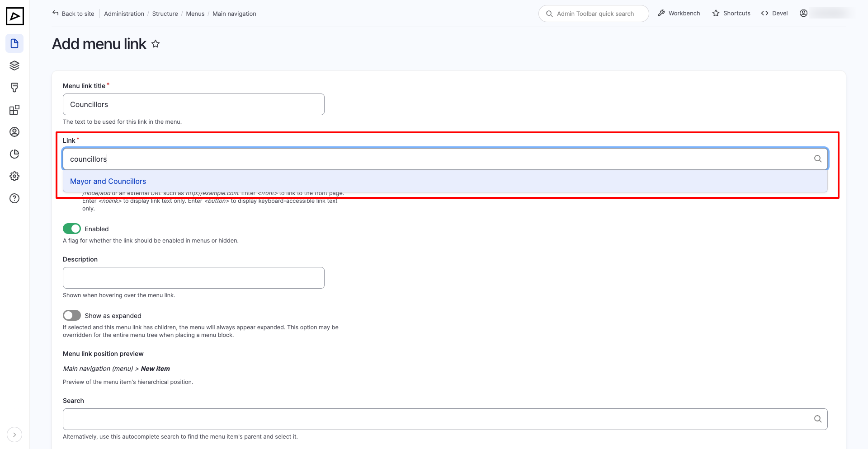Open the Structure section in the sidebar
The height and width of the screenshot is (449, 868).
14,65
